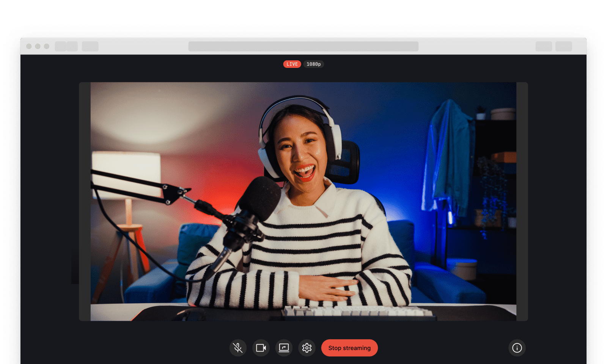Click the browser address bar

(303, 46)
